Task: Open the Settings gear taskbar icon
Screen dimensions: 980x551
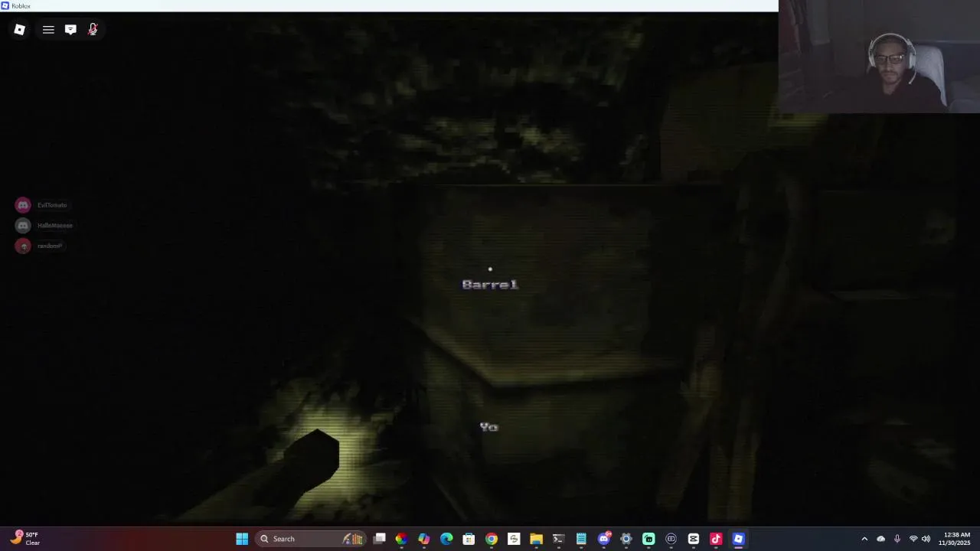Action: click(626, 539)
